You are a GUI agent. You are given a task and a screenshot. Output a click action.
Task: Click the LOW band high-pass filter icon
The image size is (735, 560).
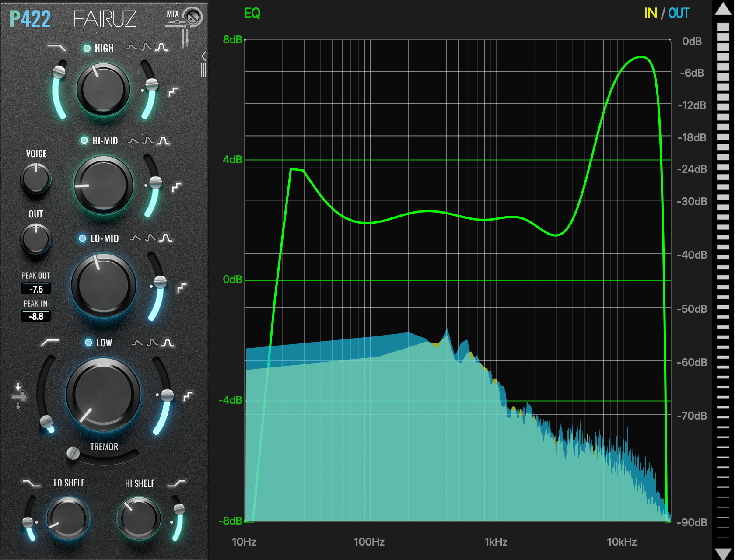pyautogui.click(x=49, y=342)
